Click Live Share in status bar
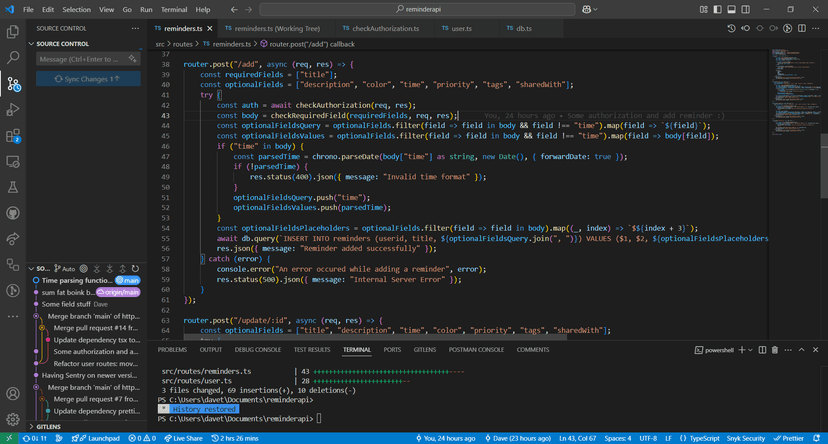The image size is (828, 444). 184,438
